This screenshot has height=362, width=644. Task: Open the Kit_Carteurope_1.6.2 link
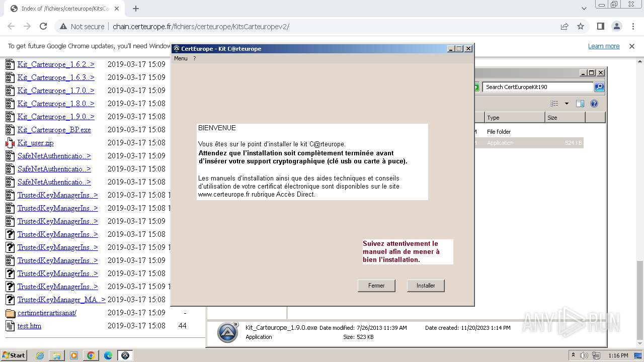click(x=56, y=64)
